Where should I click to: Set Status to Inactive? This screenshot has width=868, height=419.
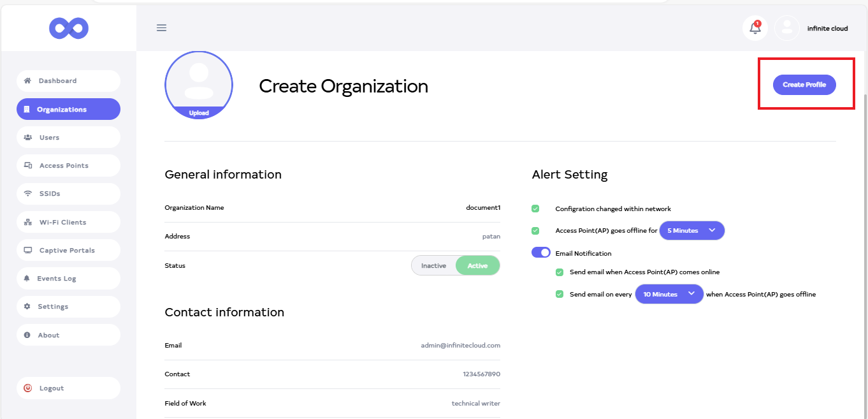(x=433, y=266)
